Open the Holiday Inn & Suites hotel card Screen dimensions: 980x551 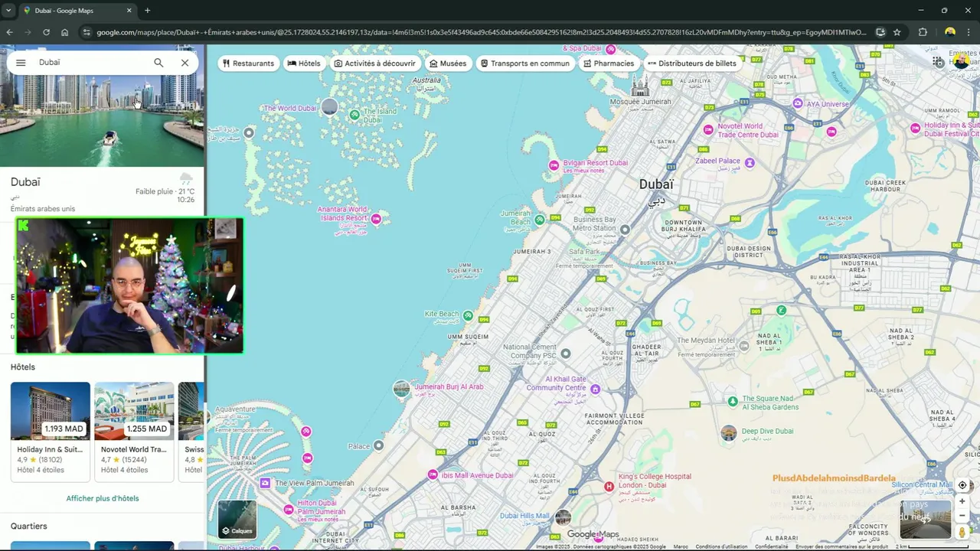point(51,432)
